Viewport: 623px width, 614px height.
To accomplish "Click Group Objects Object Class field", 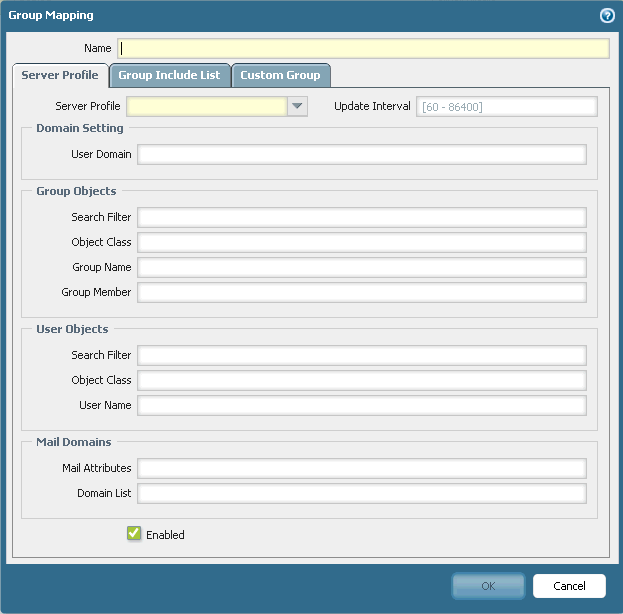I will [x=361, y=242].
